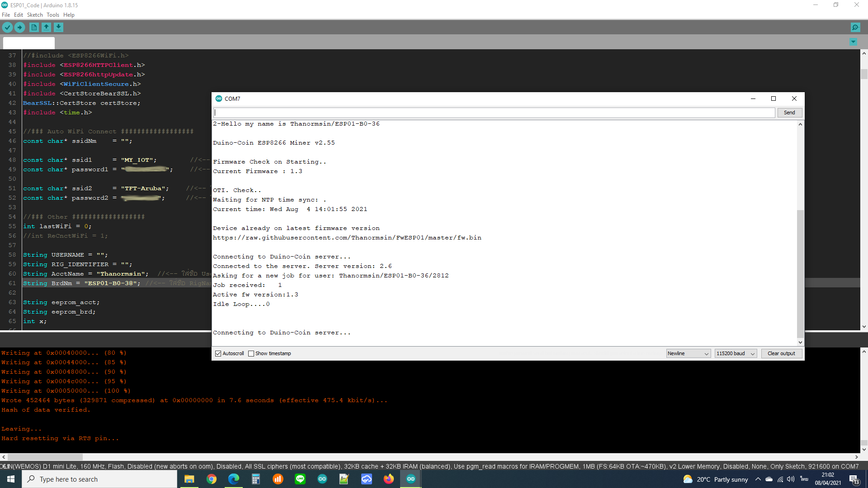868x488 pixels.
Task: Click the Upload arrow icon
Action: pyautogui.click(x=20, y=28)
